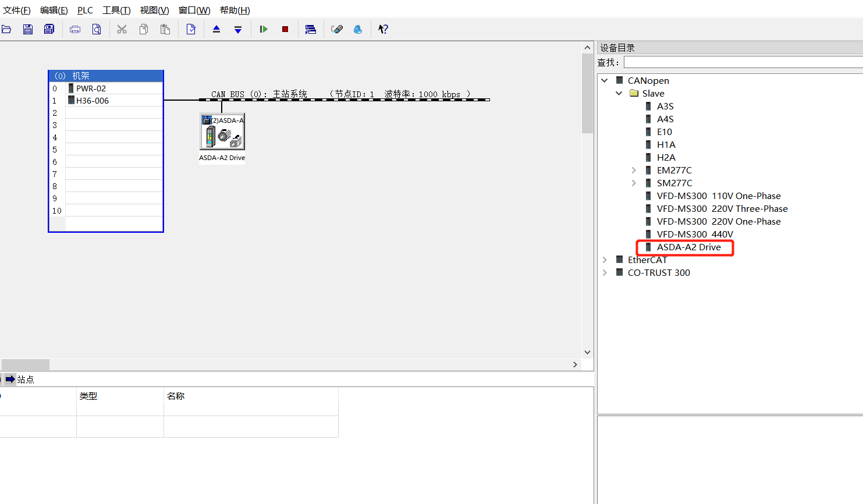Viewport: 863px width, 504px height.
Task: Expand the EM277C tree node
Action: [x=634, y=170]
